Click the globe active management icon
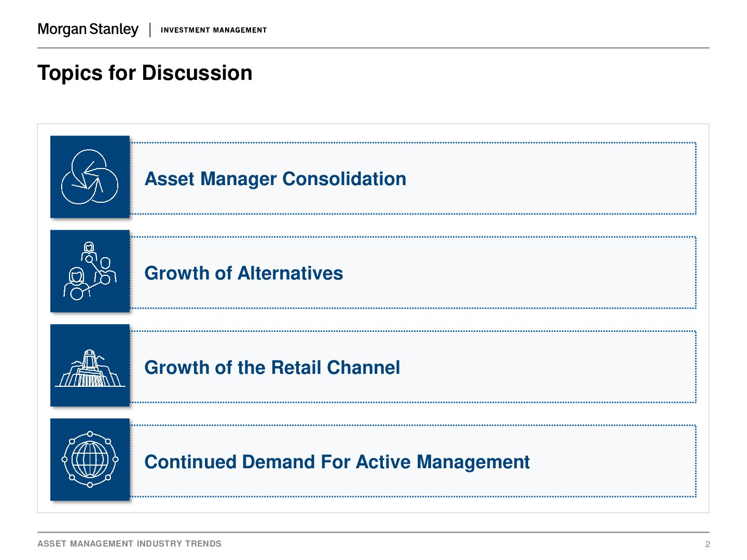Image resolution: width=747 pixels, height=560 pixels. click(x=90, y=459)
